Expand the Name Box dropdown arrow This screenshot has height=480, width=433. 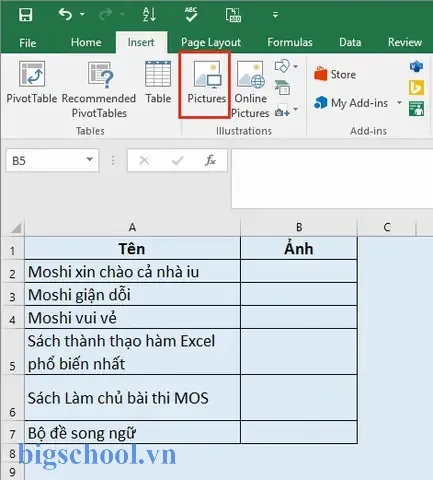coord(90,160)
